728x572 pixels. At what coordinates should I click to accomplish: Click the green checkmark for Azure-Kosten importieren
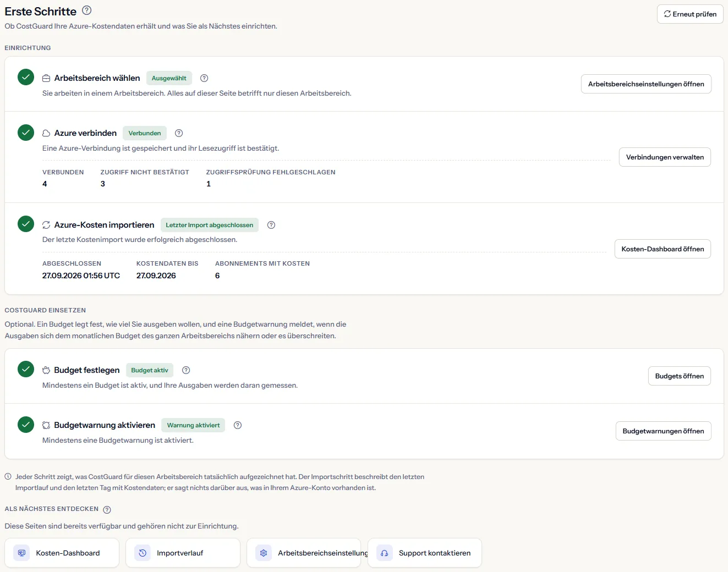pos(26,224)
